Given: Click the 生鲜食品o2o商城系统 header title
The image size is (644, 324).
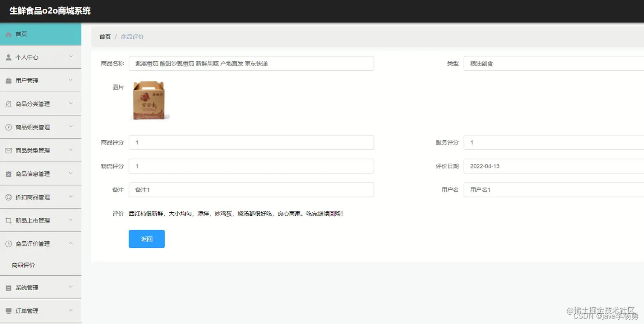Looking at the screenshot, I should point(50,11).
